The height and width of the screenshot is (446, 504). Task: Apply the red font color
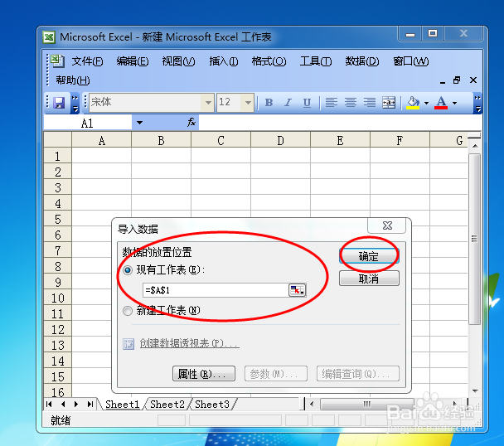coord(441,103)
